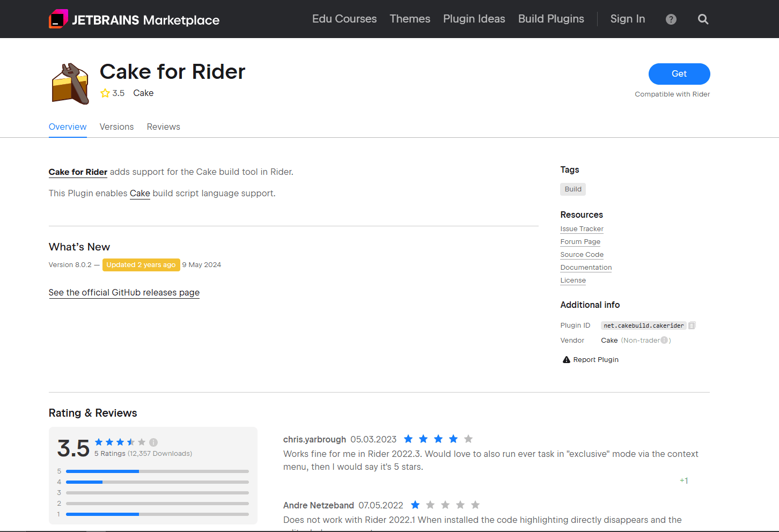Image resolution: width=779 pixels, height=532 pixels.
Task: Click the 3-star rating bar
Action: 157,493
